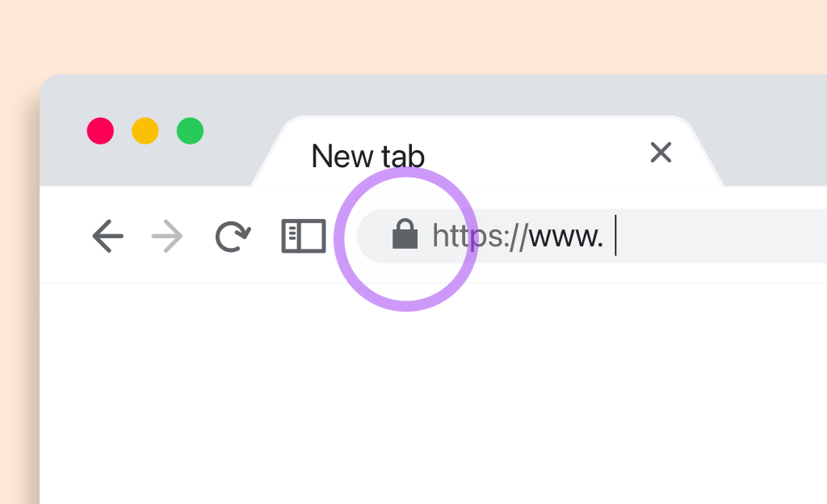View site security via the padlock icon
The height and width of the screenshot is (504, 827).
coord(405,234)
